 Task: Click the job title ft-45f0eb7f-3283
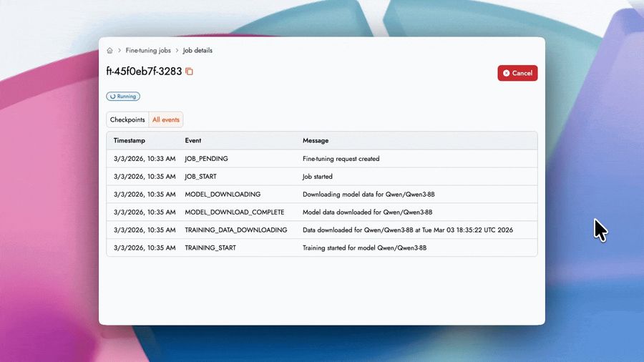144,72
